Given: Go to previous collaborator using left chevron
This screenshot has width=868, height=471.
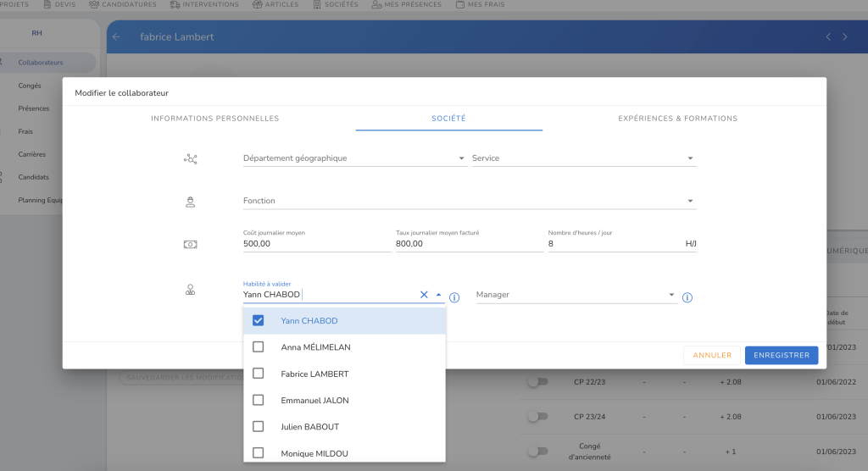Looking at the screenshot, I should (x=828, y=37).
